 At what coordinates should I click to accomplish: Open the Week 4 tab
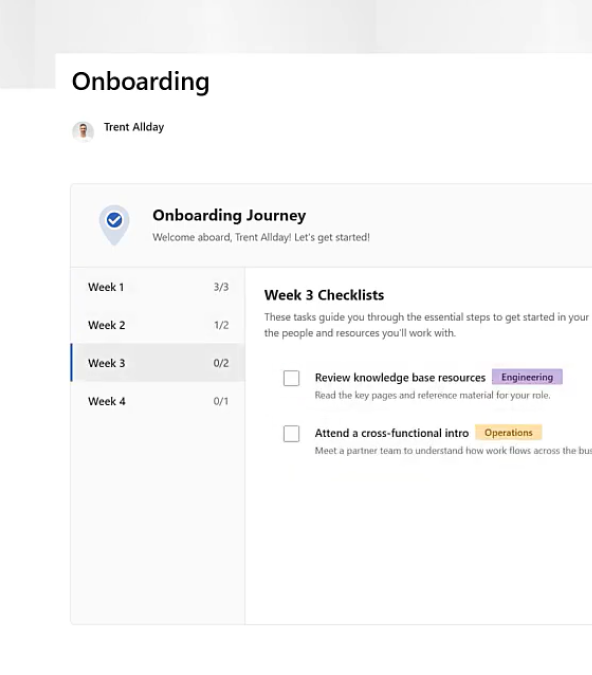click(158, 401)
